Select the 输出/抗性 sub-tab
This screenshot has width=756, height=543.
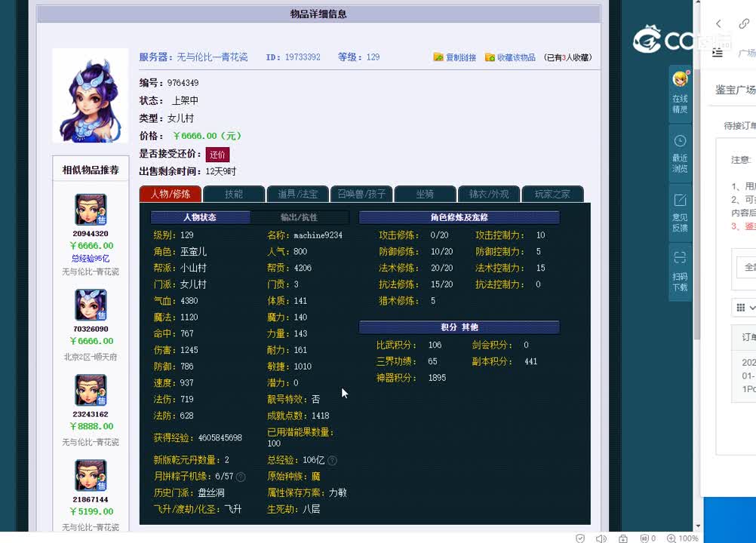coord(299,217)
